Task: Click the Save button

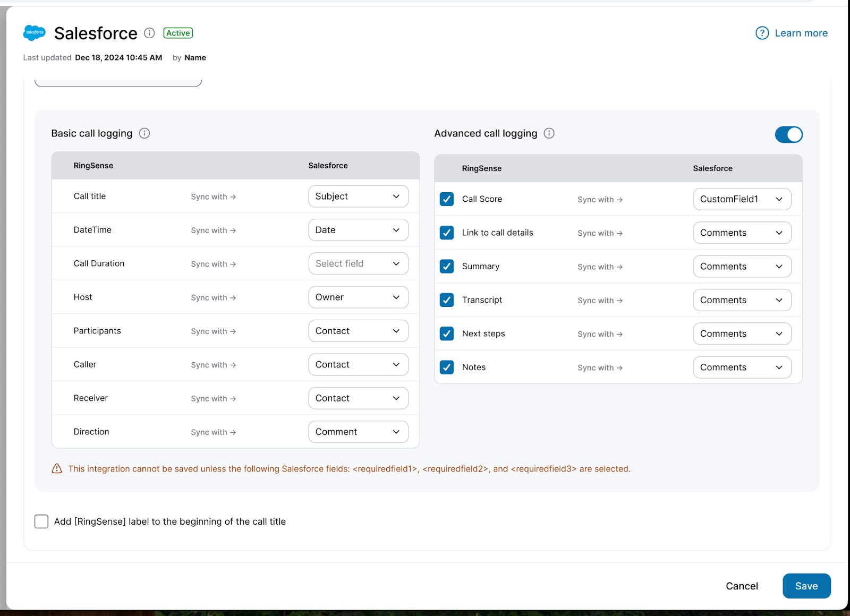Action: pos(806,586)
